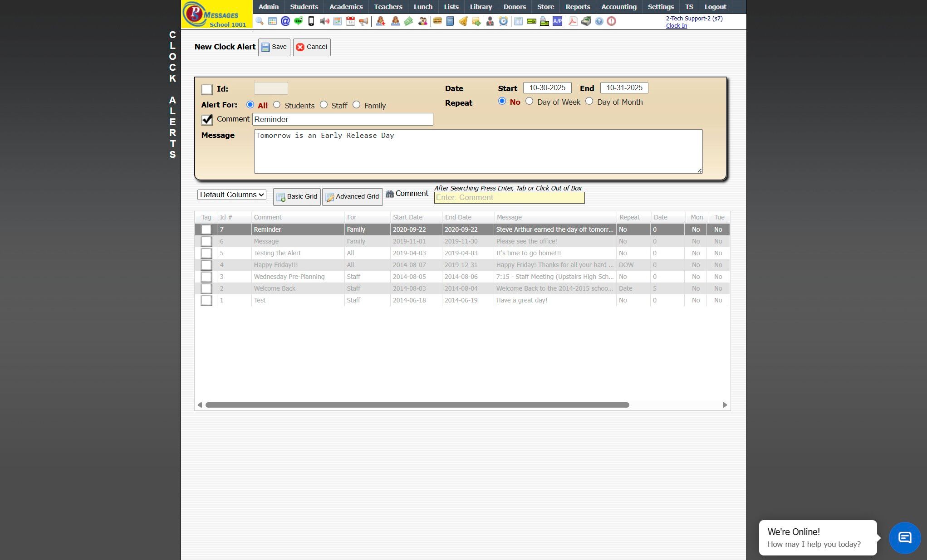The height and width of the screenshot is (560, 927).
Task: Click the A/P accounts payable icon
Action: coord(557,21)
